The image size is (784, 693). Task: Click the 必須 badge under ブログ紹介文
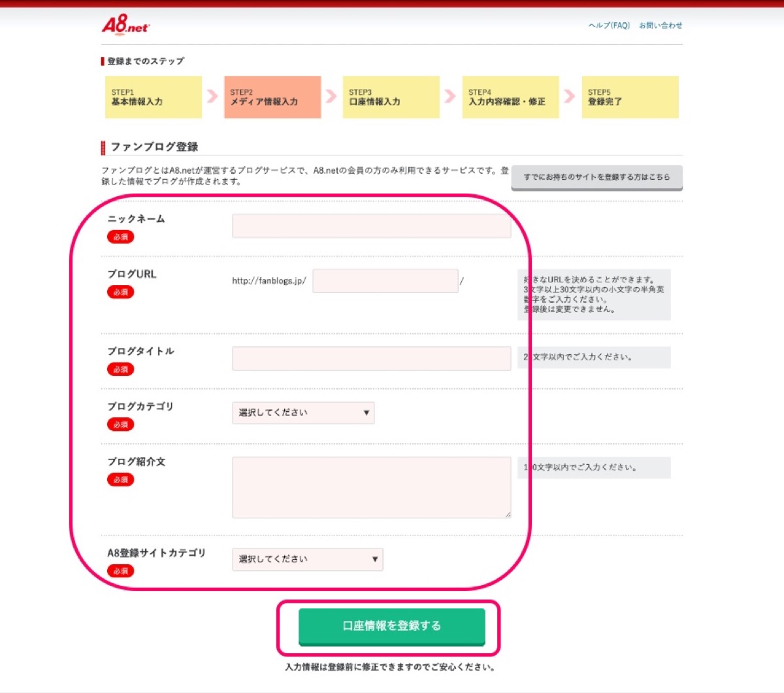[121, 479]
